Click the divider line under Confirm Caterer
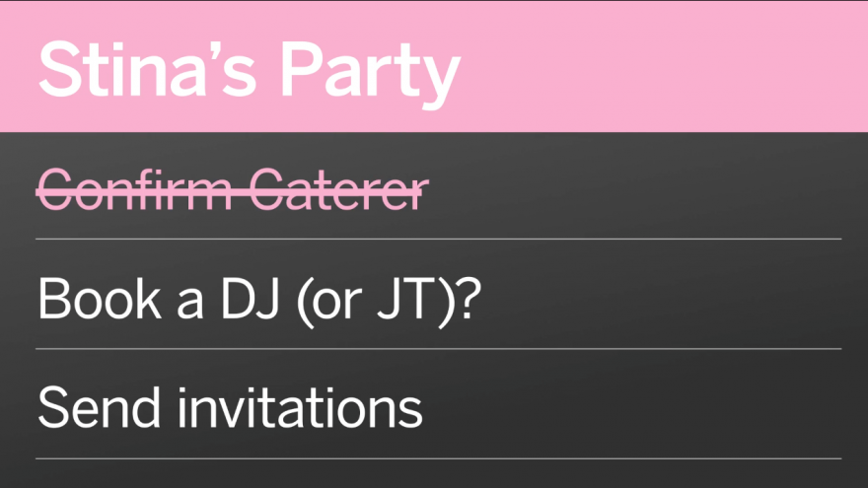This screenshot has width=868, height=488. [x=438, y=239]
